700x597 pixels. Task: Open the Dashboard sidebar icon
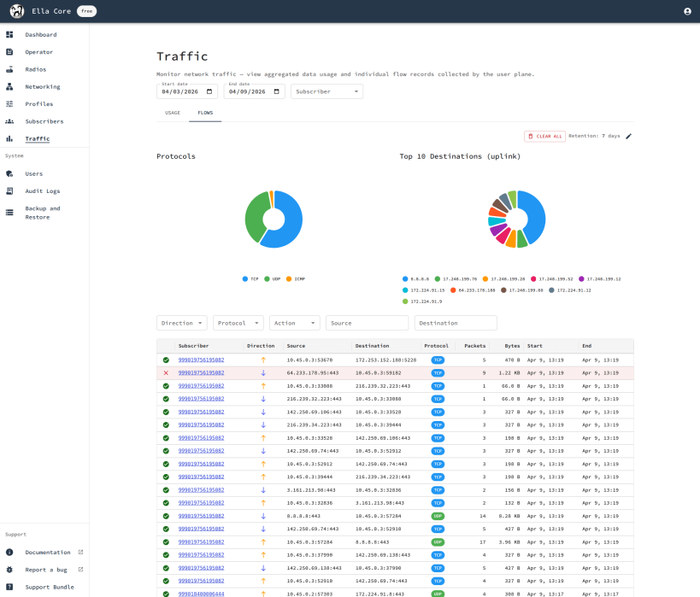pyautogui.click(x=9, y=34)
